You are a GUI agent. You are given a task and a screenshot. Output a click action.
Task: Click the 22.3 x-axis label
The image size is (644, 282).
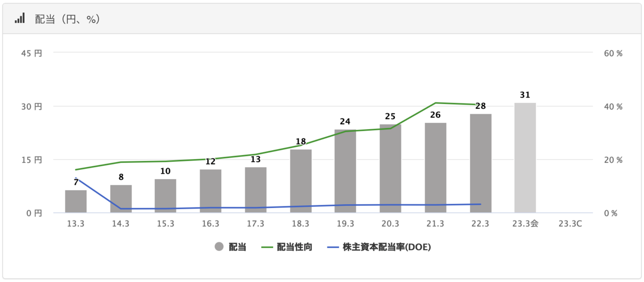(480, 224)
